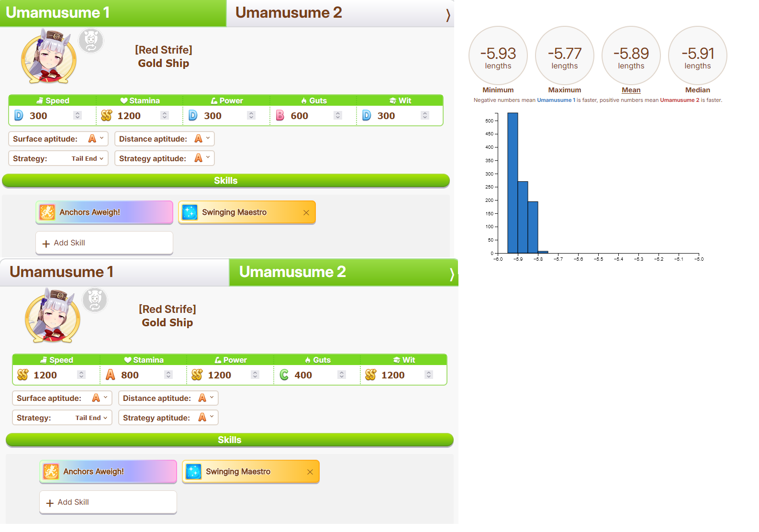Open bottom panel Surface aptitude dropdown
The image size is (759, 532).
62,398
